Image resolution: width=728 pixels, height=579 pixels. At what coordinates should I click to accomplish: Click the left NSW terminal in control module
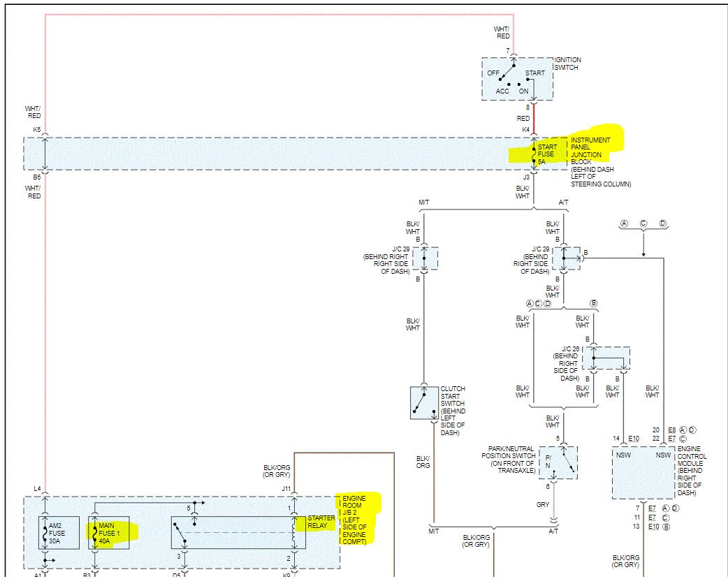[623, 455]
